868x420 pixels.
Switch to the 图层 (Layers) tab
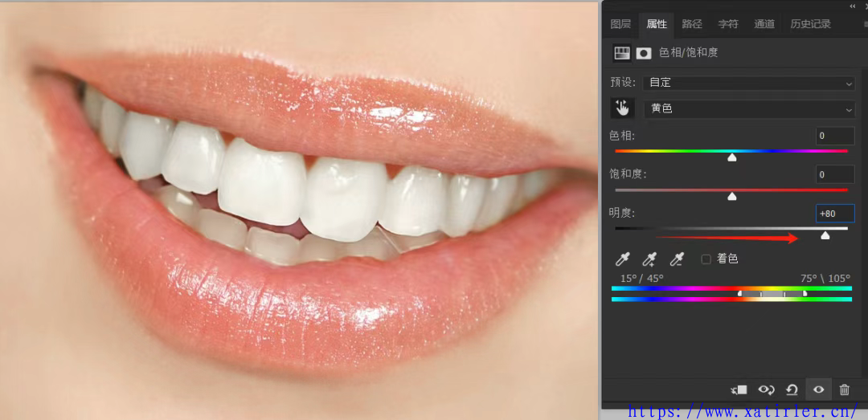point(620,24)
